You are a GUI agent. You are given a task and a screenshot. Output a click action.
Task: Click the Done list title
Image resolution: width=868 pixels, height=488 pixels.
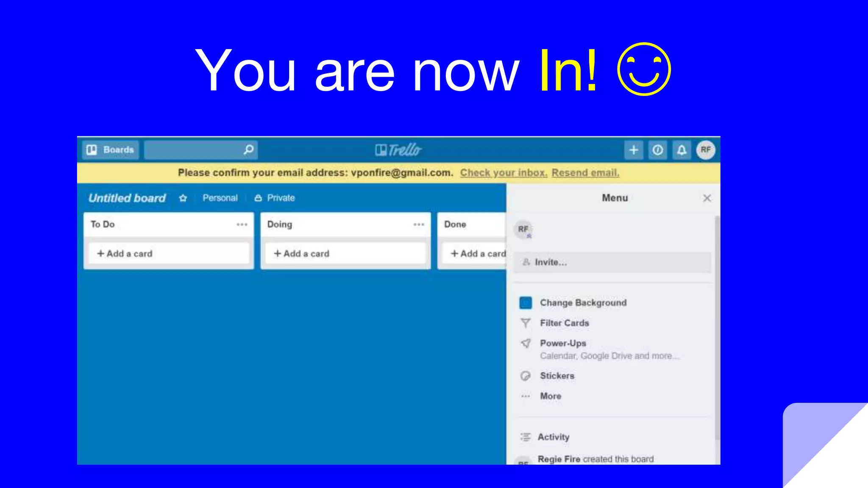coord(455,225)
